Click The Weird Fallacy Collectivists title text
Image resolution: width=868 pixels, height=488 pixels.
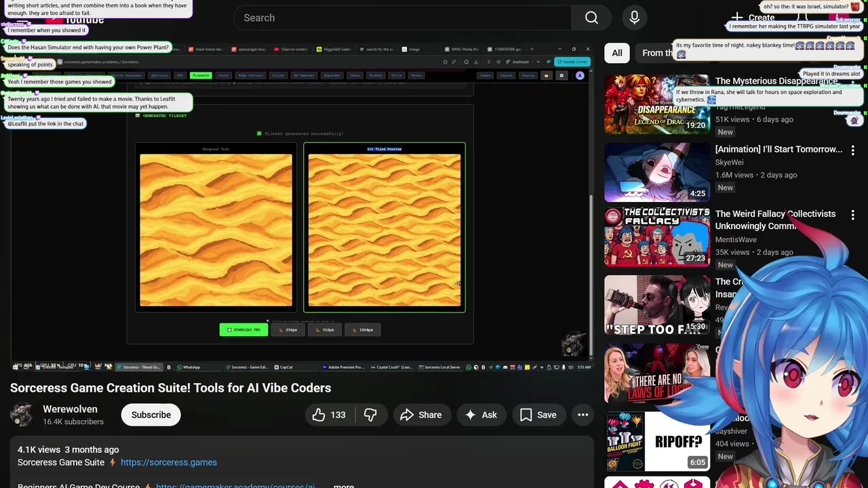pos(775,220)
